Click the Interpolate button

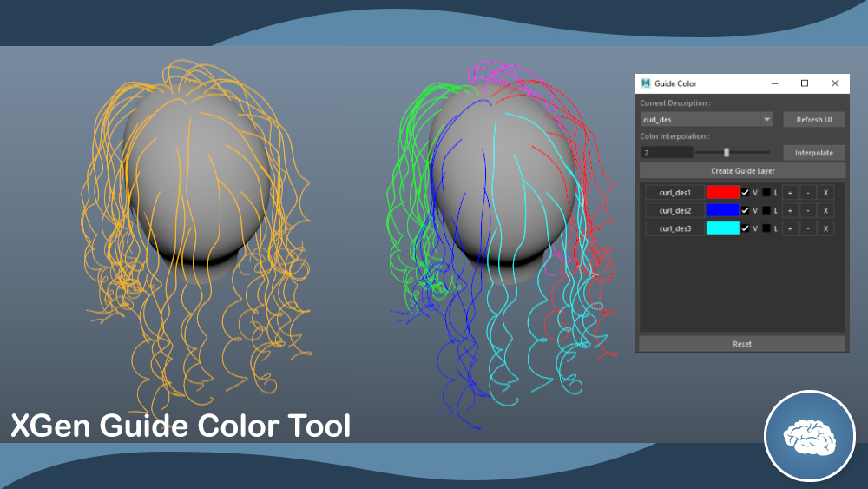pyautogui.click(x=814, y=153)
